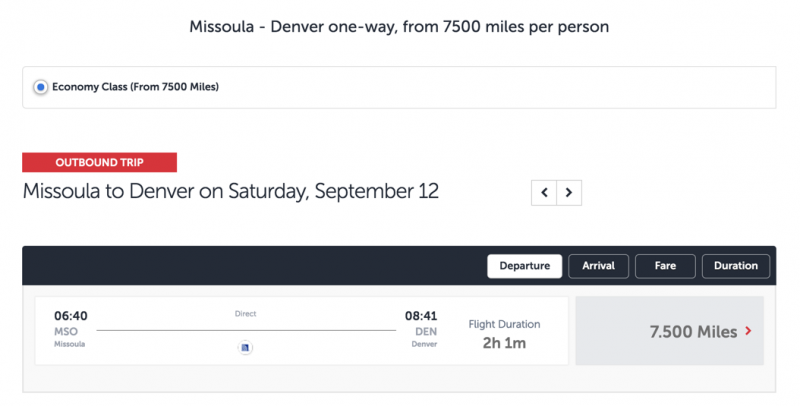The height and width of the screenshot is (406, 800).
Task: Click the Direct flight label
Action: [x=245, y=314]
